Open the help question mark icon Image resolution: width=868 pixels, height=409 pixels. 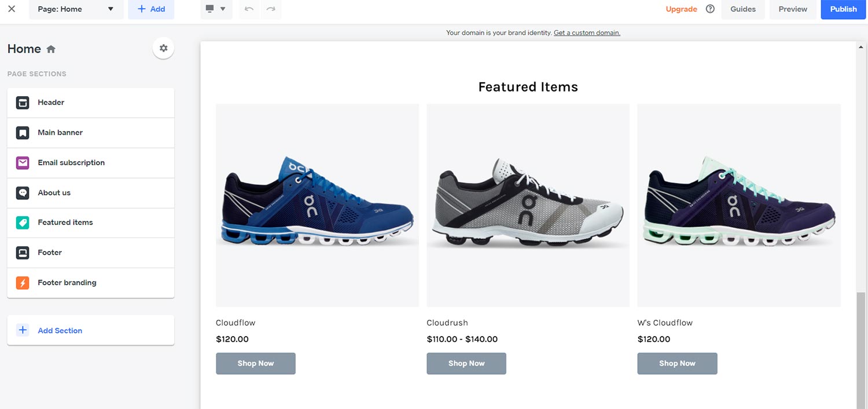pyautogui.click(x=710, y=9)
